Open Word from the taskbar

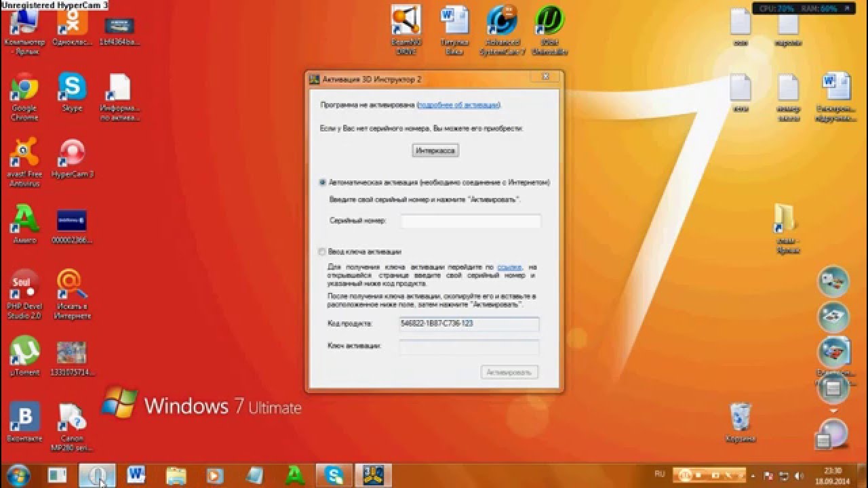[x=136, y=474]
